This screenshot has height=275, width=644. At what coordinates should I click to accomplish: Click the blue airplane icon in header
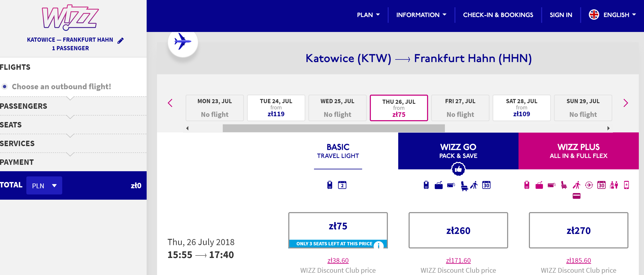point(183,42)
